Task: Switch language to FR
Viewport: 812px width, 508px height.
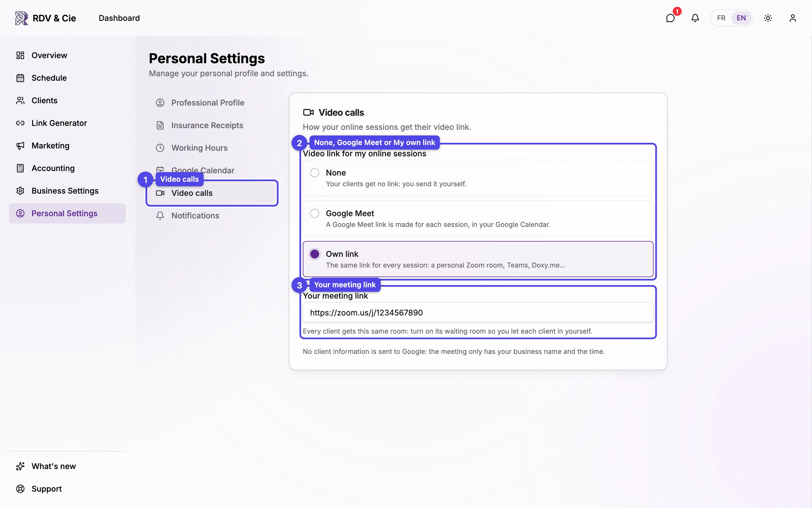Action: (721, 18)
